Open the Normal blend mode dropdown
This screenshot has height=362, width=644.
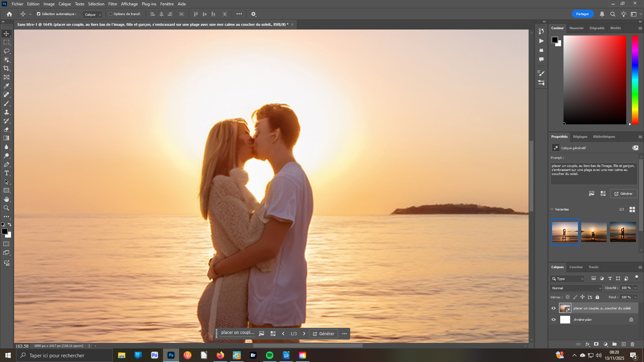point(576,288)
